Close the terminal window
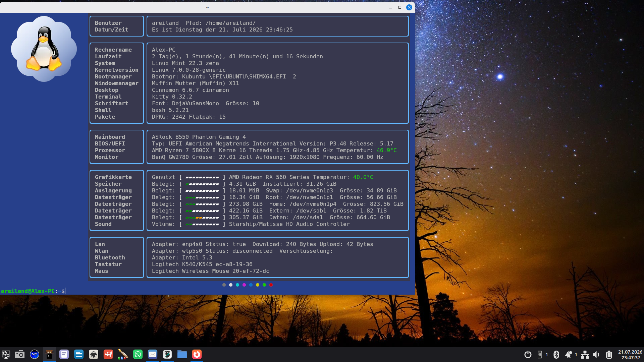The width and height of the screenshot is (644, 362). 409,7
